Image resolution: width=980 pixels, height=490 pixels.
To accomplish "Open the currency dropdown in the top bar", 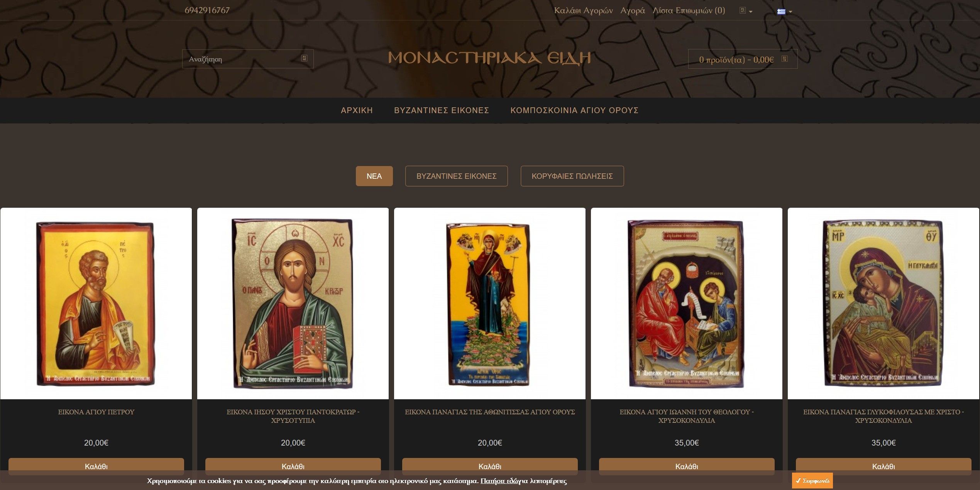I will tap(746, 11).
